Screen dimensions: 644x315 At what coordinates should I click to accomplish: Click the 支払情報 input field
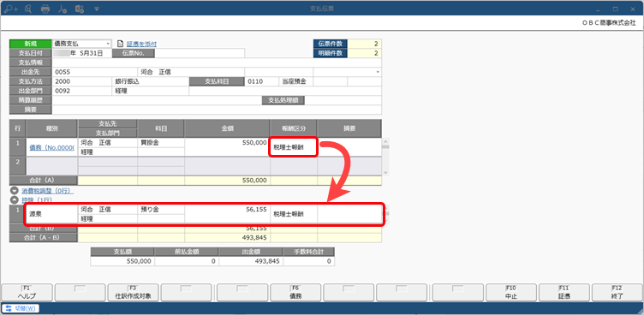[217, 62]
